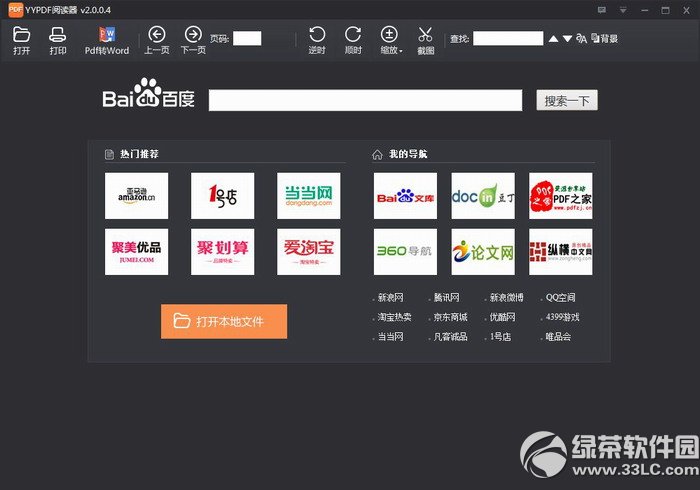
Task: Open the docin 豆丁 tile
Action: [x=483, y=196]
